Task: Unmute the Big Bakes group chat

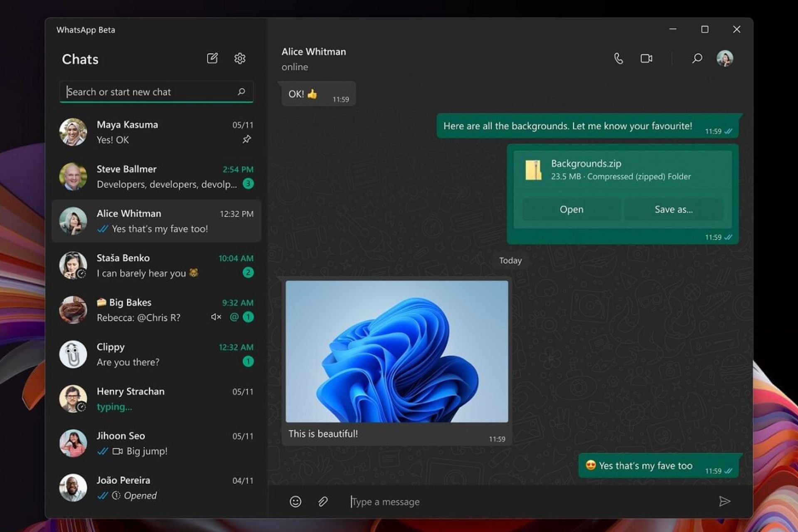Action: (x=215, y=317)
